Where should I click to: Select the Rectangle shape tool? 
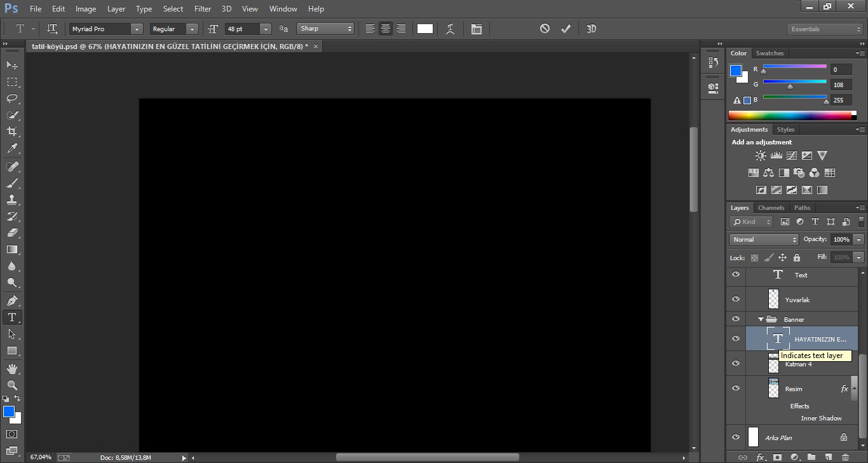click(12, 351)
